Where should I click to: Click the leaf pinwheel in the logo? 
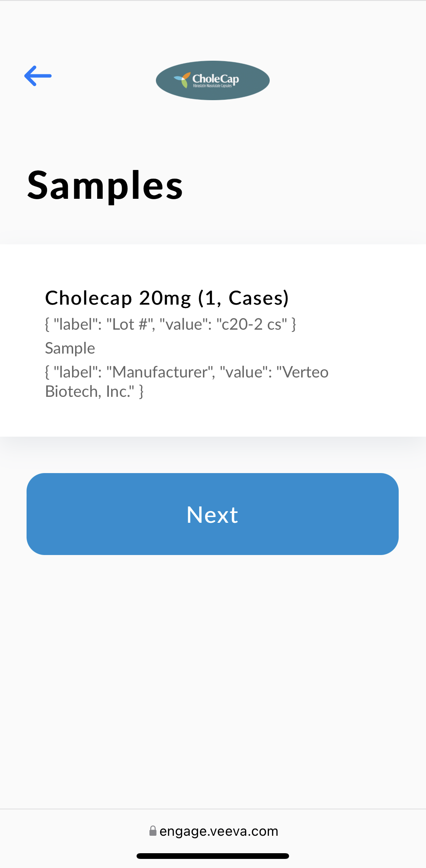[x=183, y=79]
